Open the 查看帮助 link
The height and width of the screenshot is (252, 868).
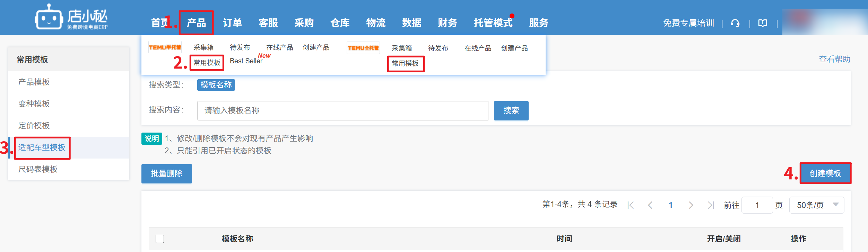click(x=835, y=59)
